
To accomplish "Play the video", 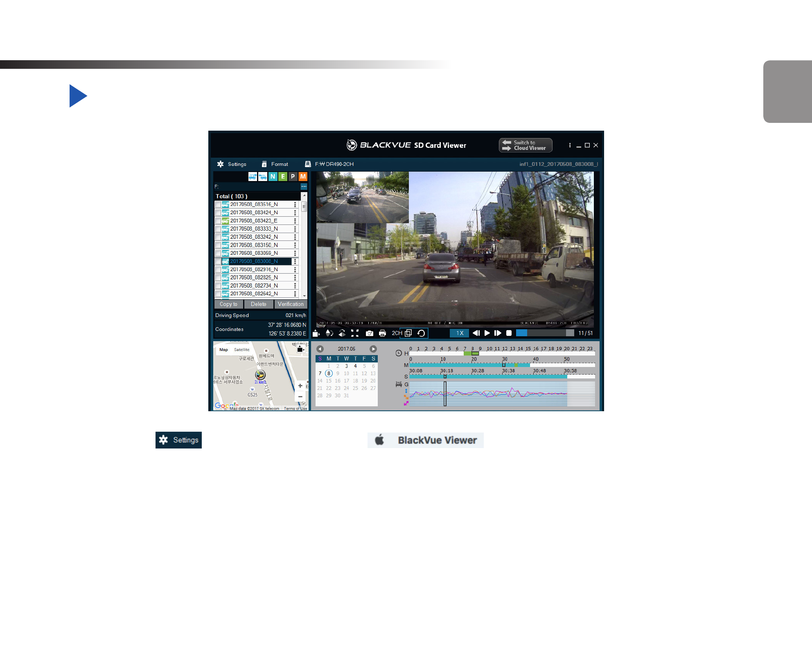I will click(x=487, y=333).
